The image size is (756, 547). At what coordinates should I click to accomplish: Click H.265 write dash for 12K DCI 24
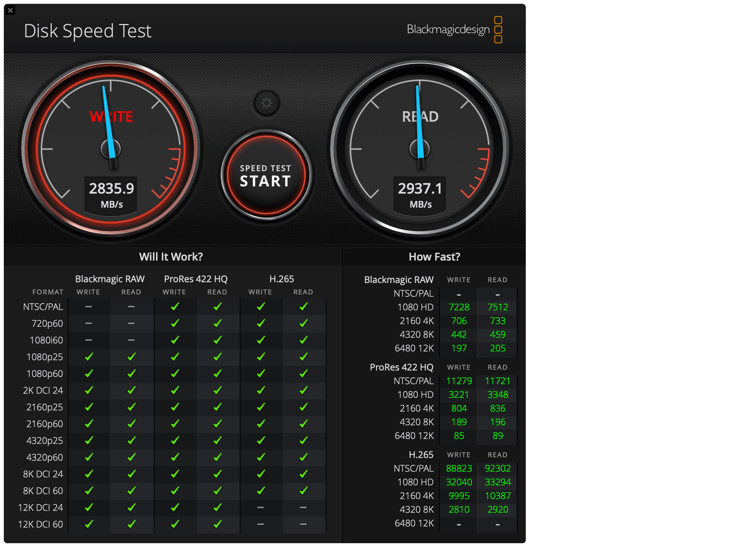click(x=261, y=507)
